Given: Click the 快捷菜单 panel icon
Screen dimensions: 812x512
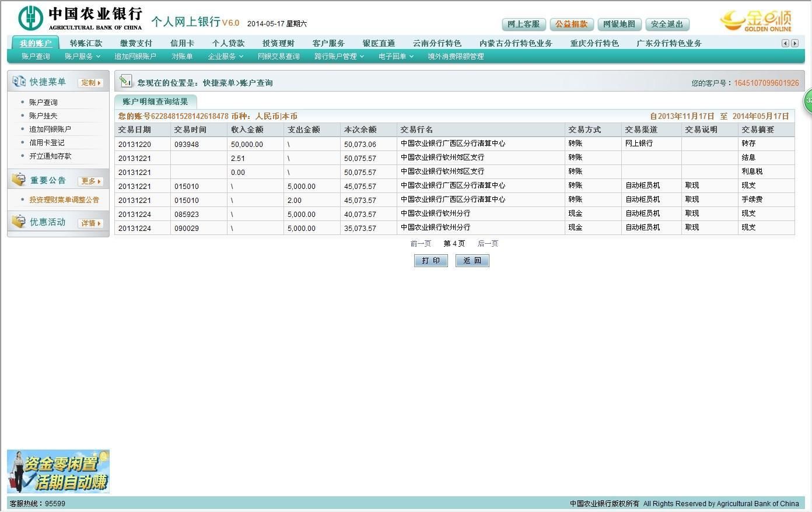Looking at the screenshot, I should pyautogui.click(x=19, y=82).
